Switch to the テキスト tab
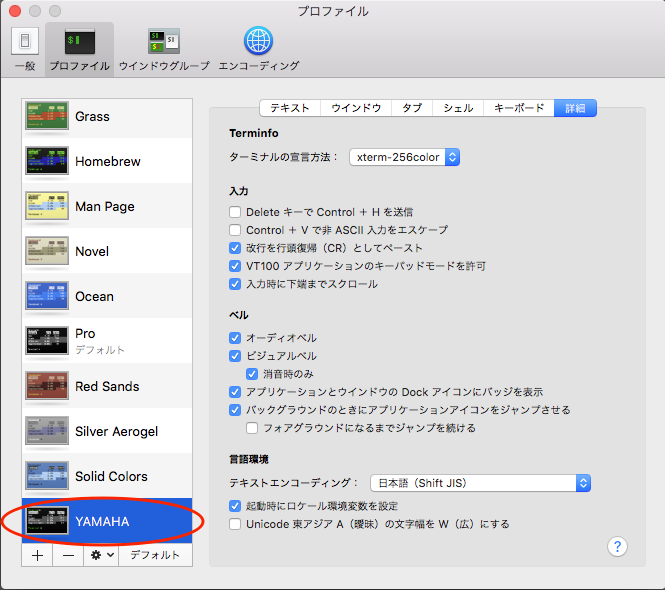Viewport: 665px width, 590px height. [290, 108]
